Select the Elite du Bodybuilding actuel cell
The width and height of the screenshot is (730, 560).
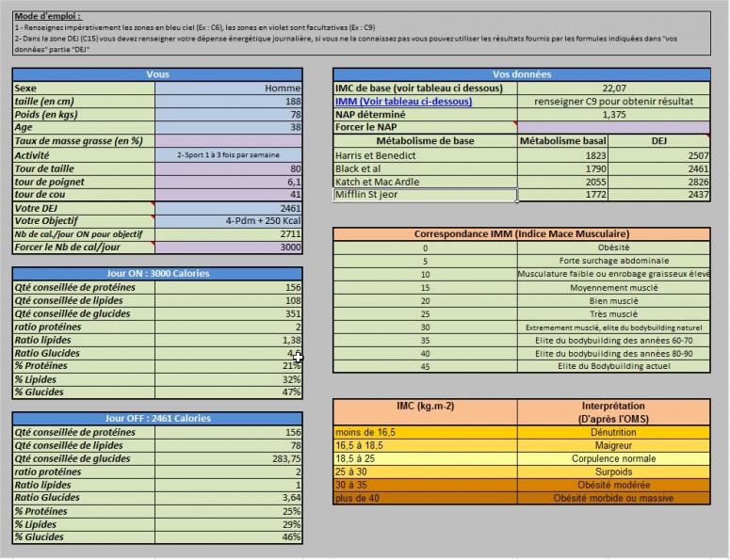coord(613,366)
